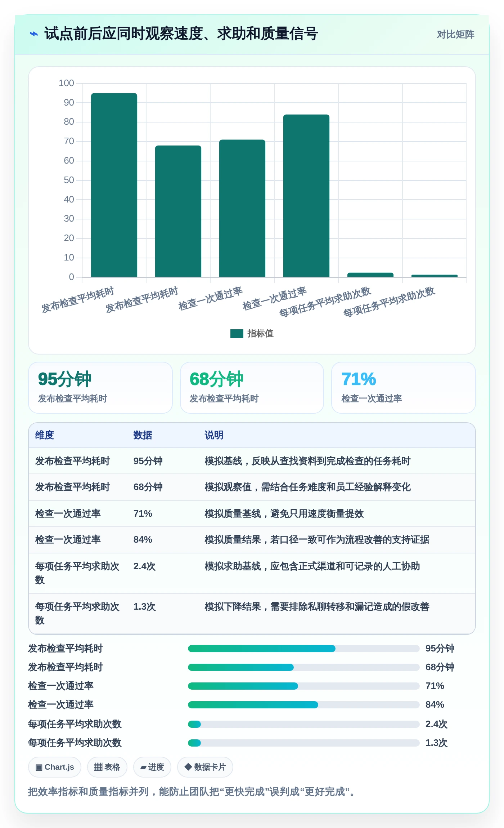
Task: Click the progress bar ending at 84%
Action: pos(304,705)
